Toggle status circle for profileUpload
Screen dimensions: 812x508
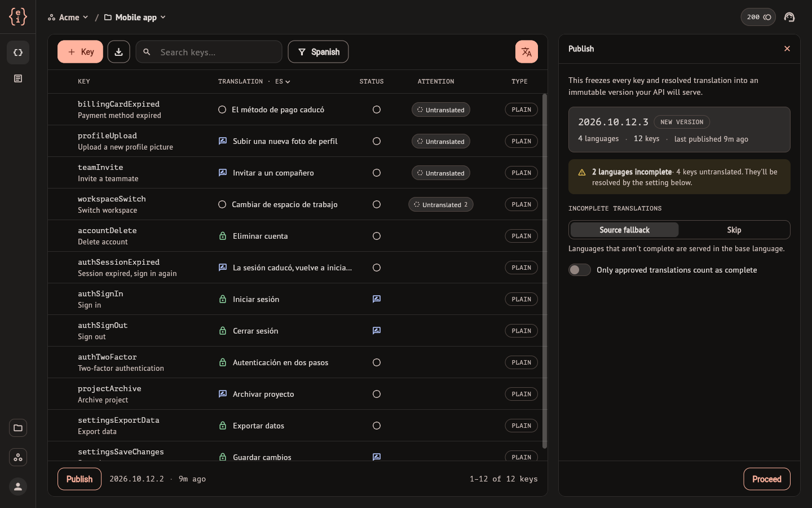point(377,141)
